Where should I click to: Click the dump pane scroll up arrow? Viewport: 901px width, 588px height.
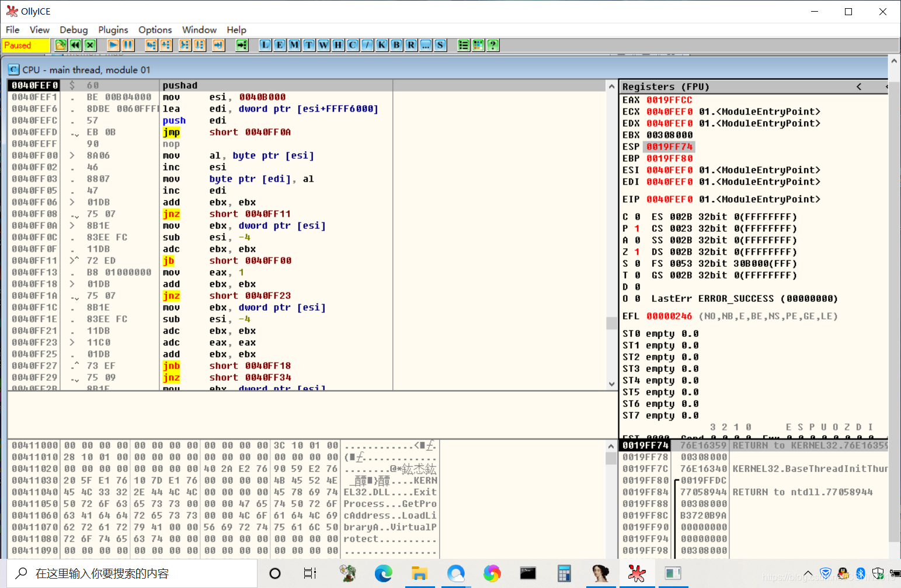tap(611, 446)
